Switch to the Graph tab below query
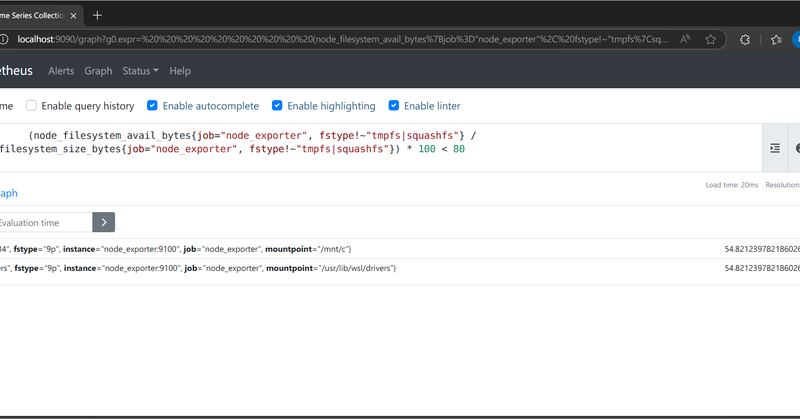The width and height of the screenshot is (800, 419). click(x=9, y=193)
